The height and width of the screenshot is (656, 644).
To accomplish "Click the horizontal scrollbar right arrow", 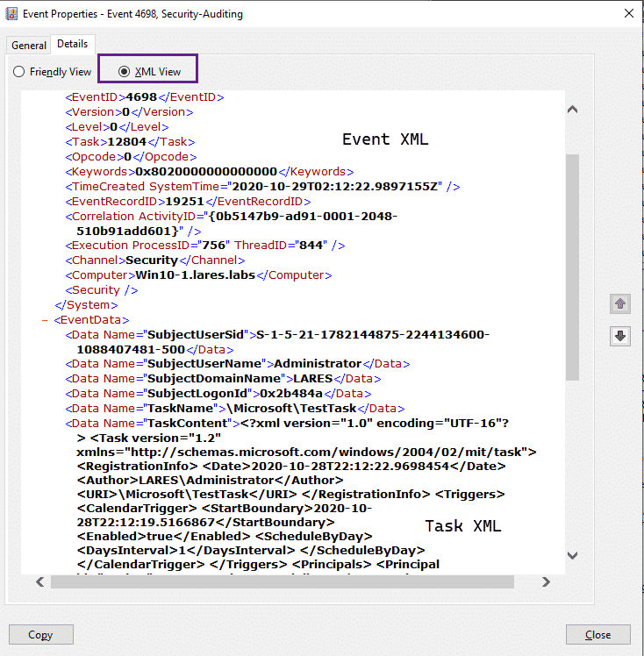I will (546, 582).
